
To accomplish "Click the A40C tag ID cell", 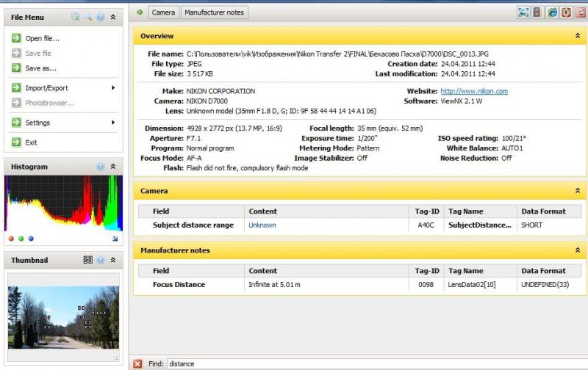I will click(x=426, y=225).
